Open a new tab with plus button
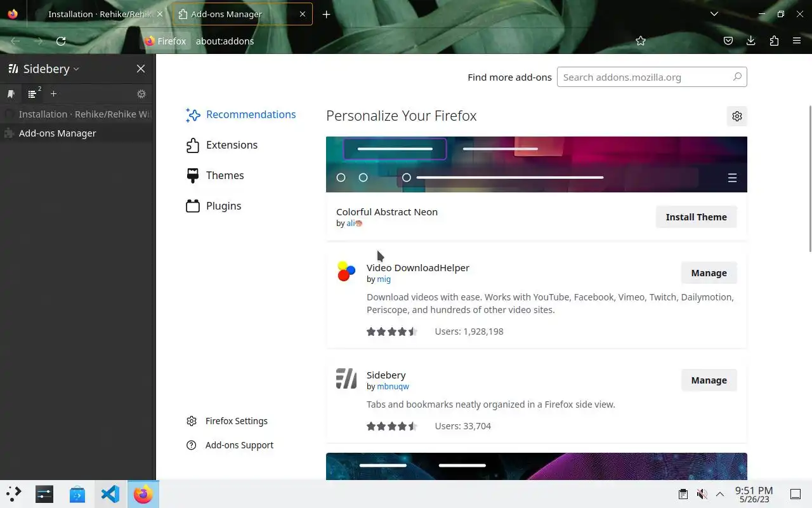The height and width of the screenshot is (508, 812). (x=326, y=14)
